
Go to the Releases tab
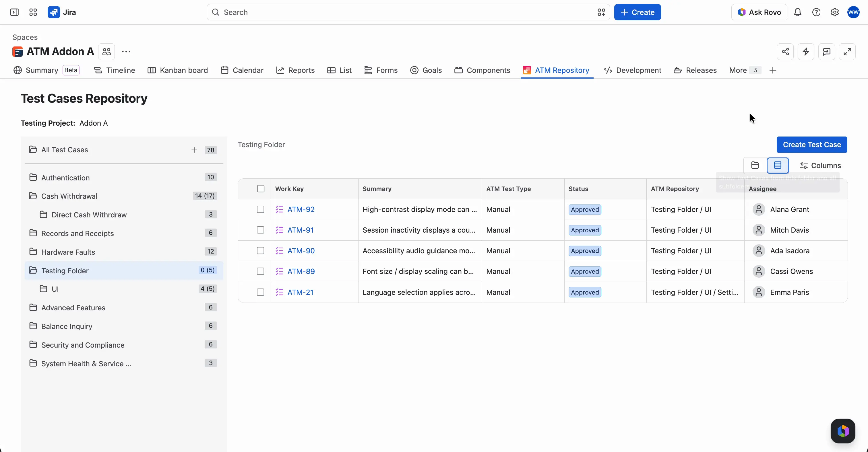[695, 70]
